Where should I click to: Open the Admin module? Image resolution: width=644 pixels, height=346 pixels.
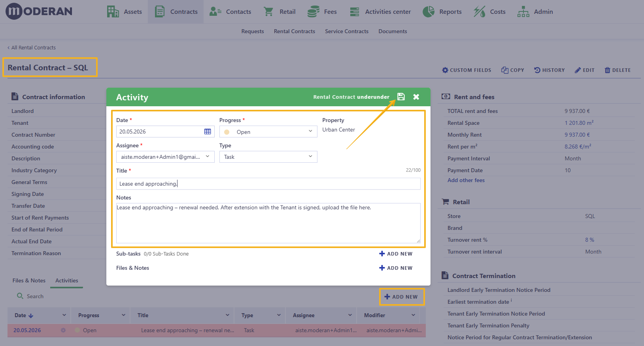535,12
